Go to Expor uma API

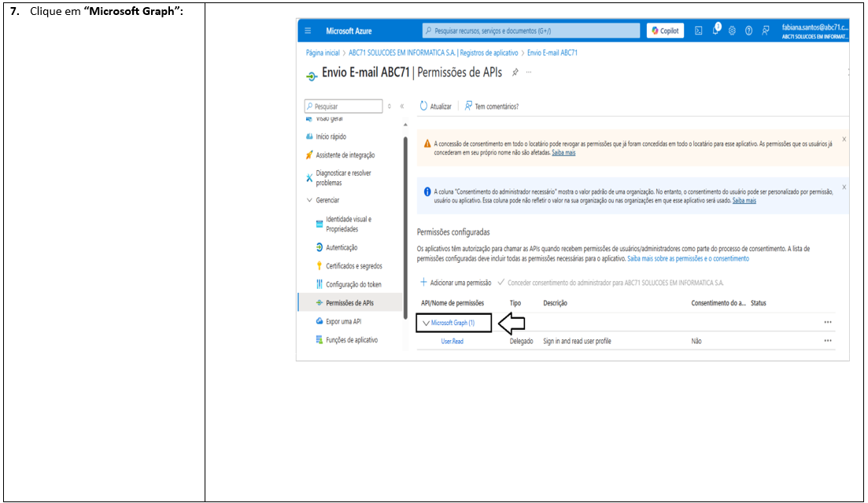click(343, 321)
